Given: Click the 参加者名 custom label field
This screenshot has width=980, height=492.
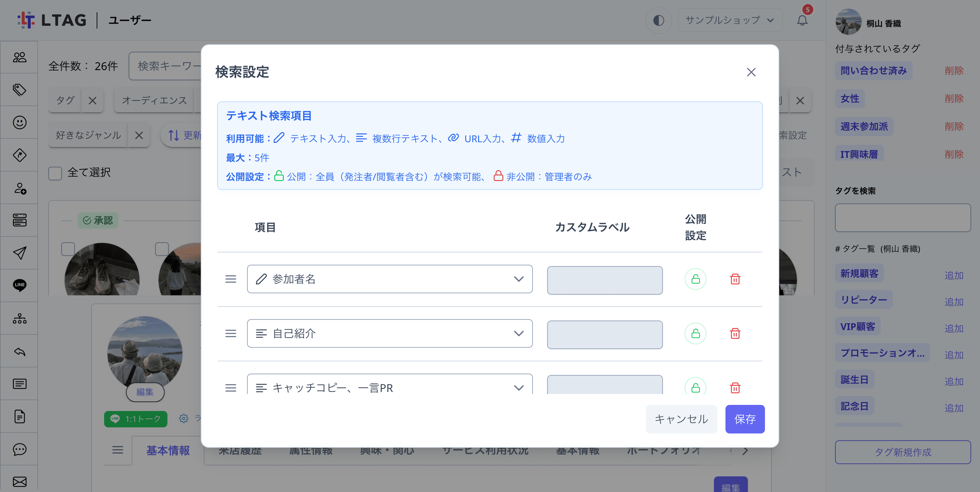Looking at the screenshot, I should pyautogui.click(x=605, y=280).
